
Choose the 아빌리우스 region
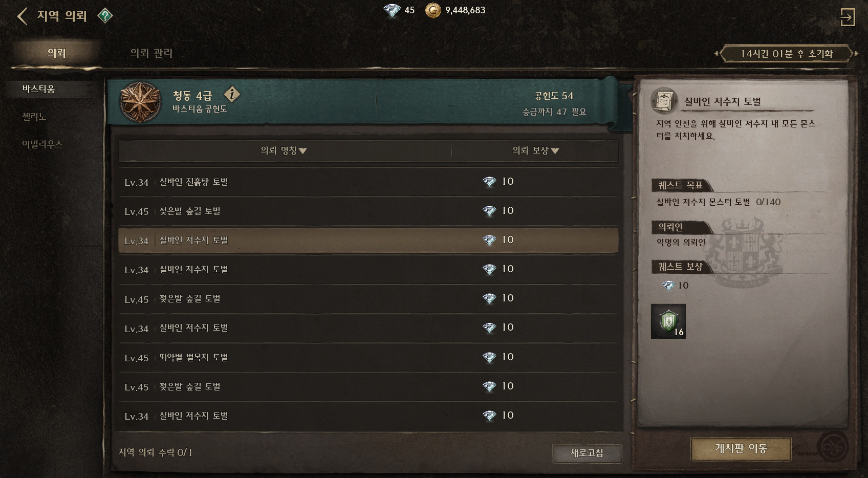(42, 144)
